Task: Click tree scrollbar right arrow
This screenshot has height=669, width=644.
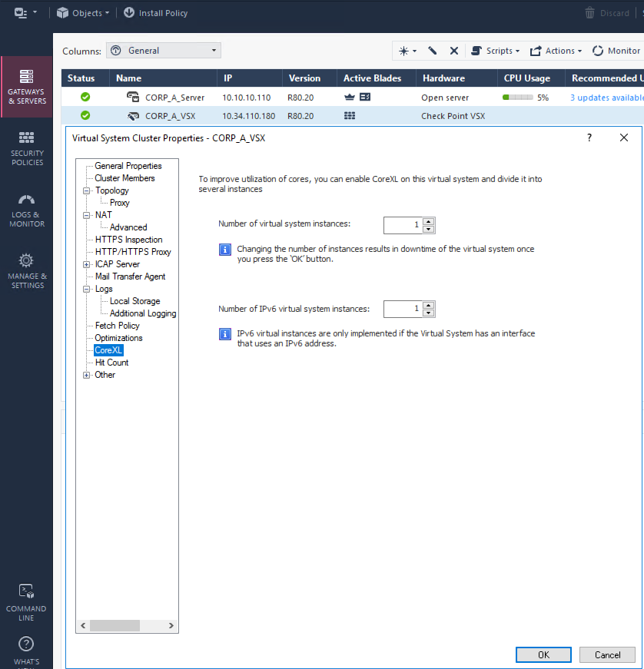Action: (171, 625)
